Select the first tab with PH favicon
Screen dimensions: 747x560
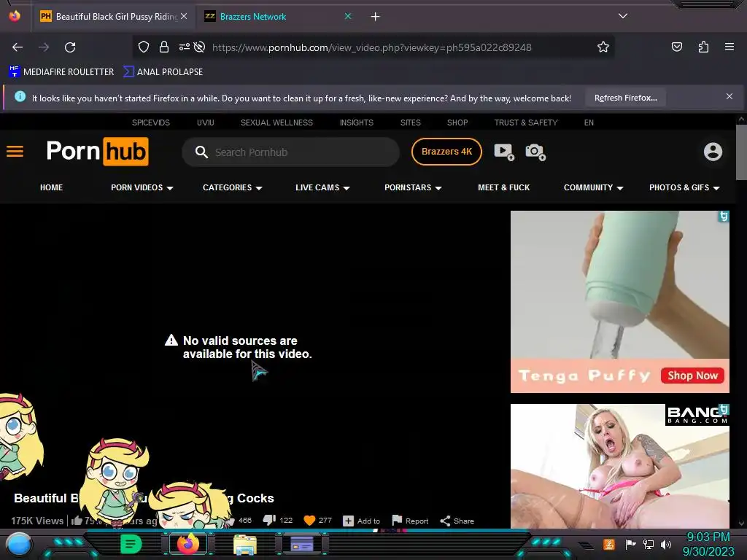(113, 17)
